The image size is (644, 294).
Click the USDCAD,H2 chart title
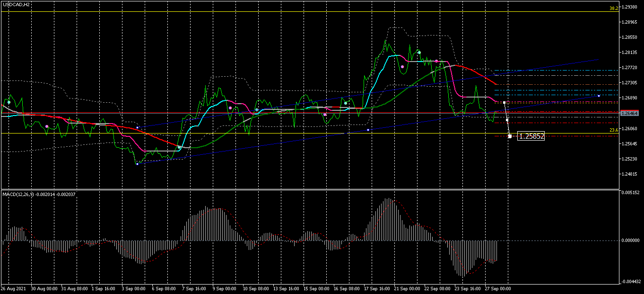point(17,4)
